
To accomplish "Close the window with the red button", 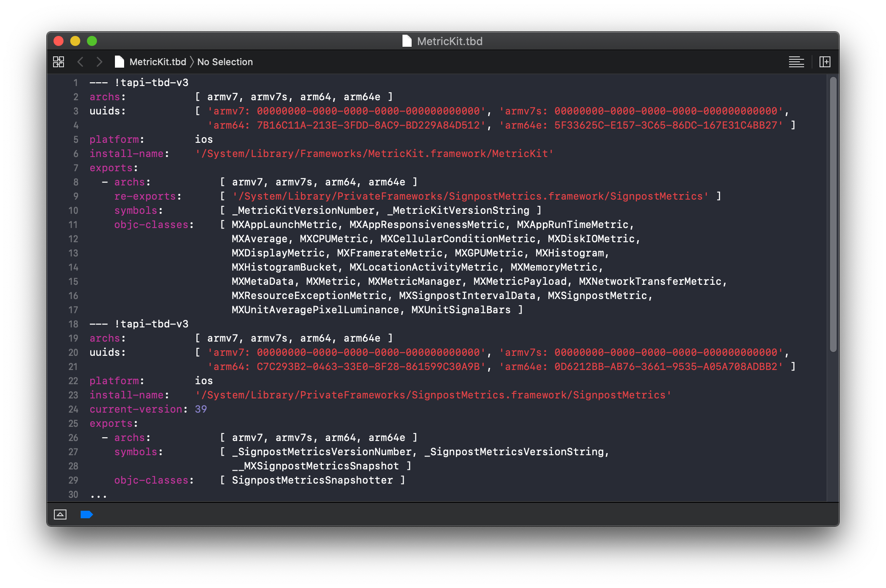I will (59, 41).
